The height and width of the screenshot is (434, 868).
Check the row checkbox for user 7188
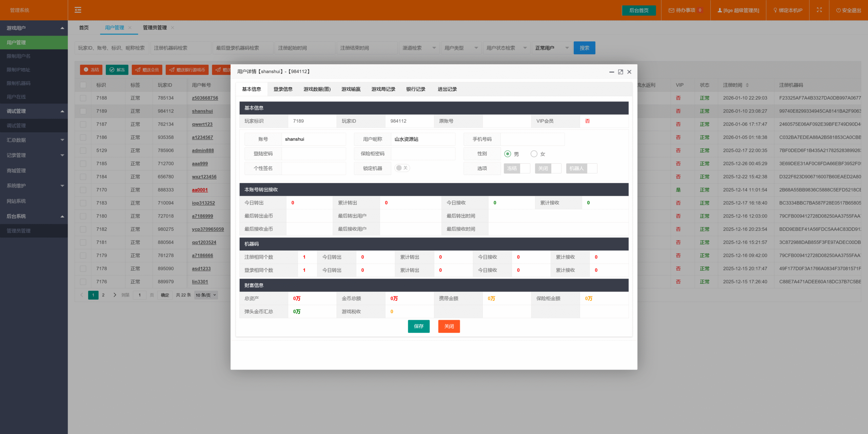point(83,98)
